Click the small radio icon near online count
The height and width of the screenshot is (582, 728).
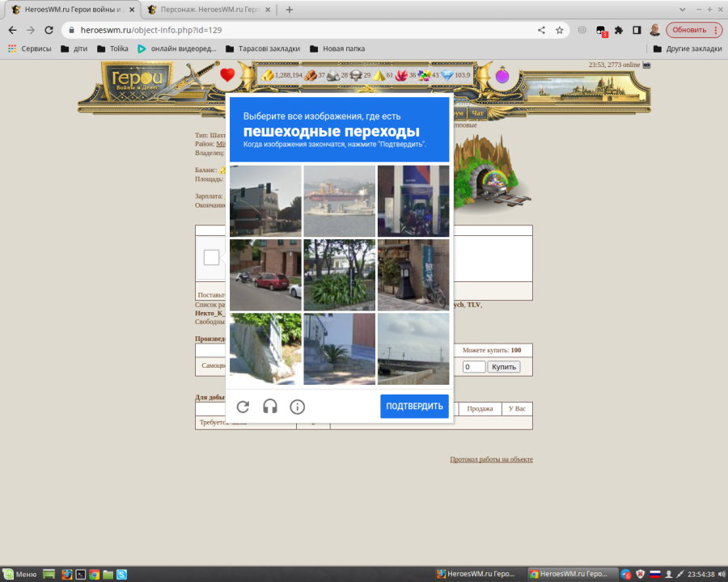pyautogui.click(x=646, y=65)
